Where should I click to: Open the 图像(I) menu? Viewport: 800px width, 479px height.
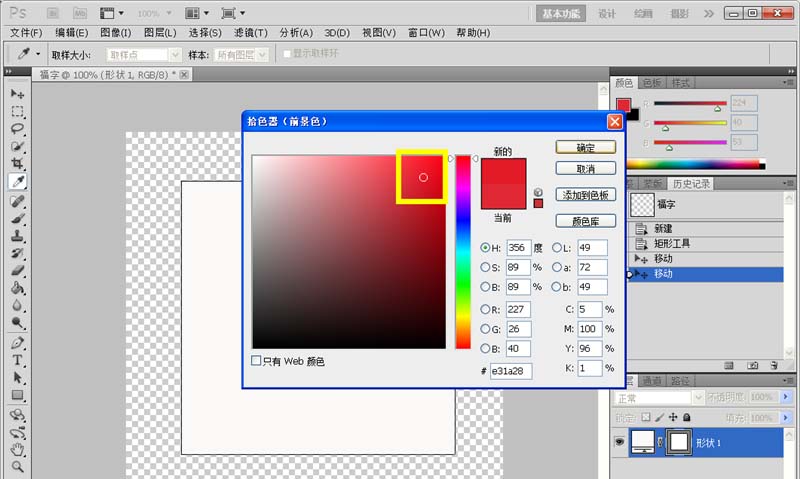(x=116, y=33)
